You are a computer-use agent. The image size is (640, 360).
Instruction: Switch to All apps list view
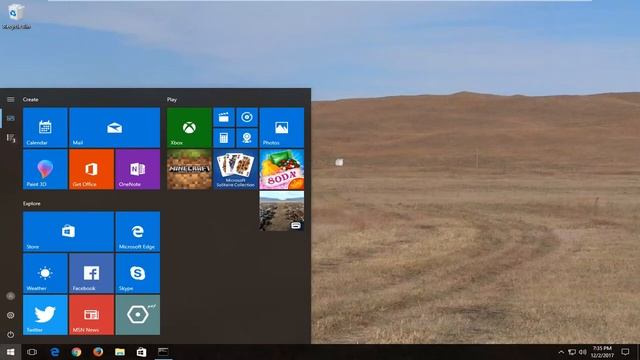[x=11, y=138]
